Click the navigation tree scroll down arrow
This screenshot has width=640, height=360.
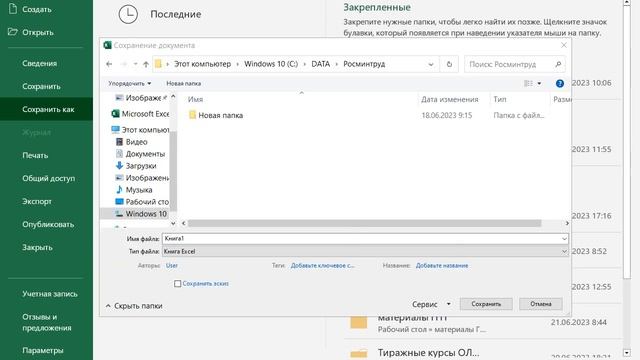(173, 223)
